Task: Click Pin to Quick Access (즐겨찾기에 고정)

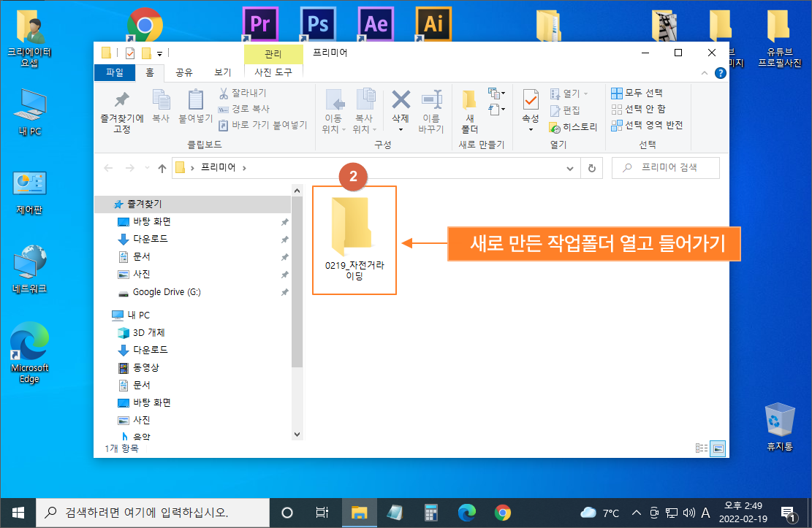Action: (x=122, y=112)
